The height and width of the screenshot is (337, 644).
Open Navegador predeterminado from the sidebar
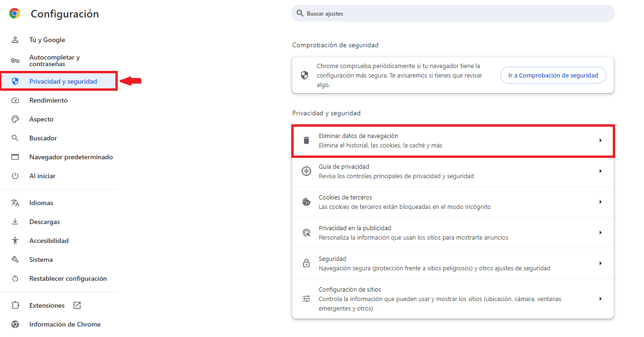click(x=71, y=156)
